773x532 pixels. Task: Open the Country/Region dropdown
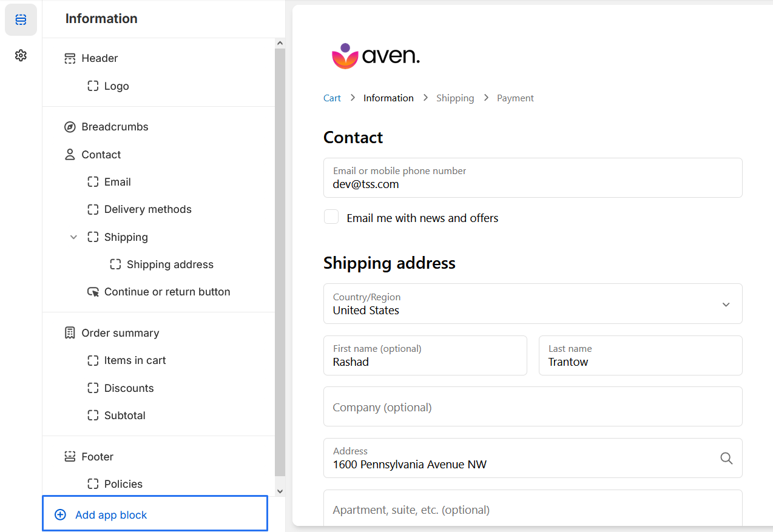pyautogui.click(x=532, y=304)
